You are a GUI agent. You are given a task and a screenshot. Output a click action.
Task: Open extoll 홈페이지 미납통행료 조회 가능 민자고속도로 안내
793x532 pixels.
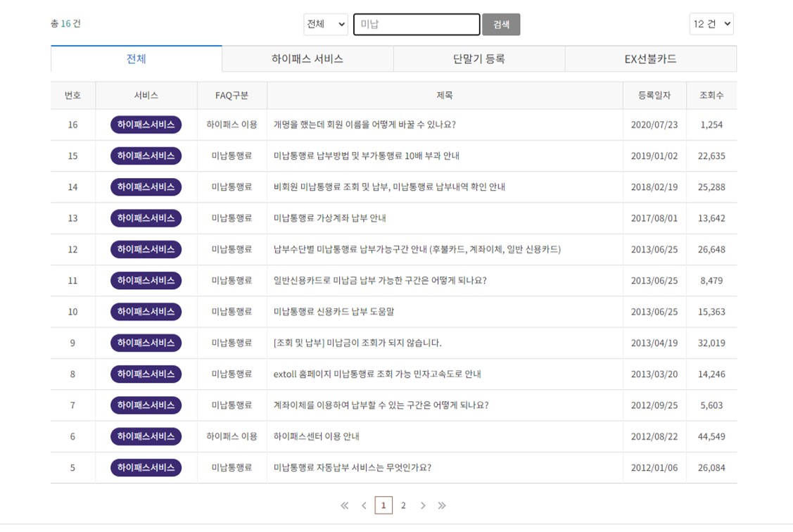[x=377, y=374]
